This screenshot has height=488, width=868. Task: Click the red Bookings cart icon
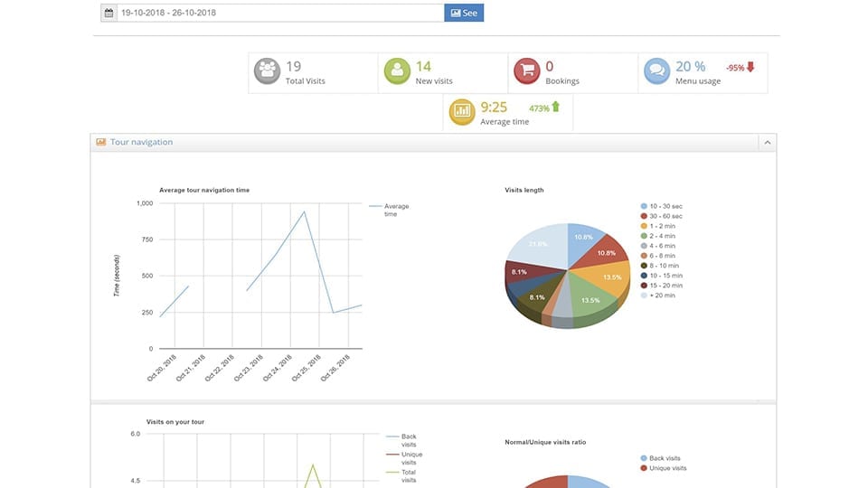tap(527, 71)
